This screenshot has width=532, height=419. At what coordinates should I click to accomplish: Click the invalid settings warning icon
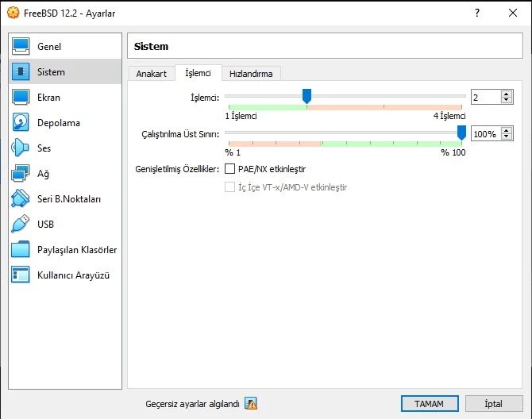(x=251, y=403)
